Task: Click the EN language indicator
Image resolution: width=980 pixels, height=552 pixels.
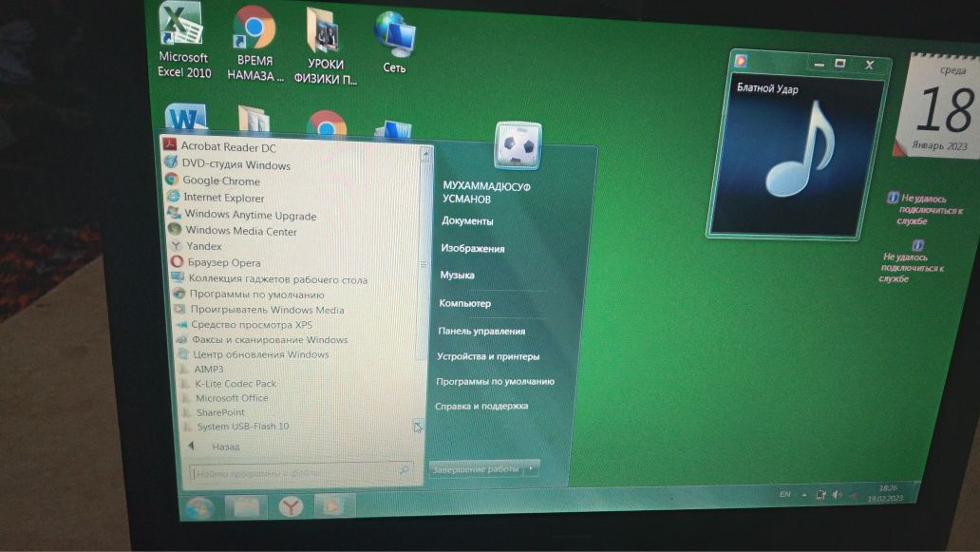Action: [785, 494]
